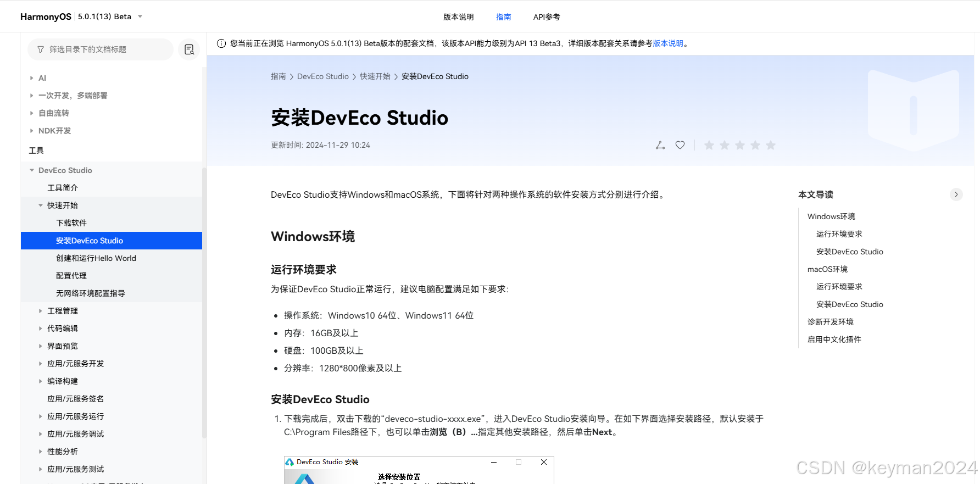980x484 pixels.
Task: Click the sidebar vertical scrollbar
Action: [x=204, y=302]
